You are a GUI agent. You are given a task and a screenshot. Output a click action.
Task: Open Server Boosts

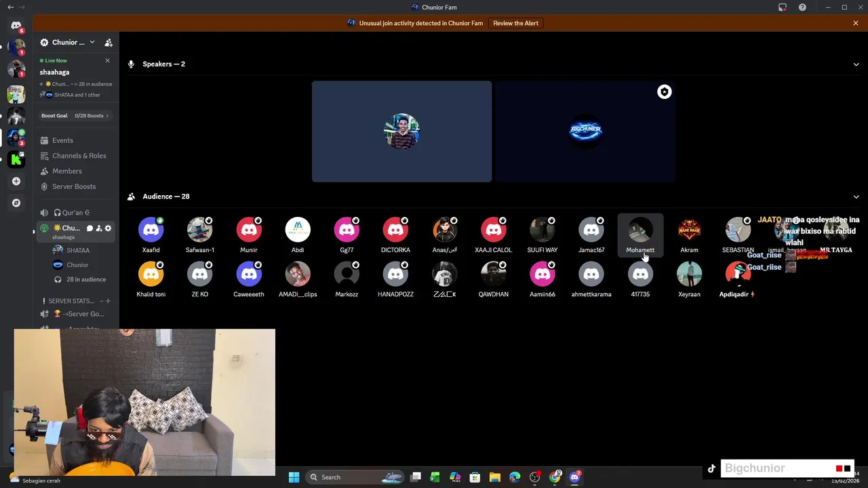pos(76,186)
